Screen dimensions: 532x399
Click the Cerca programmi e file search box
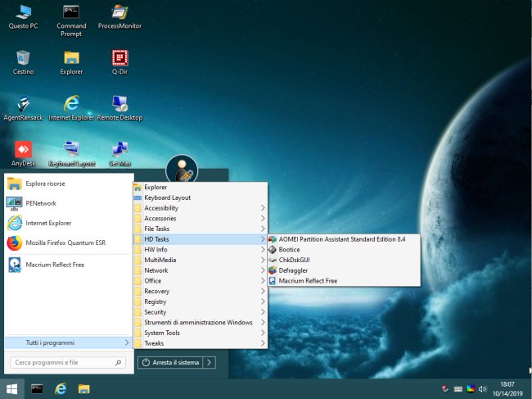point(68,363)
